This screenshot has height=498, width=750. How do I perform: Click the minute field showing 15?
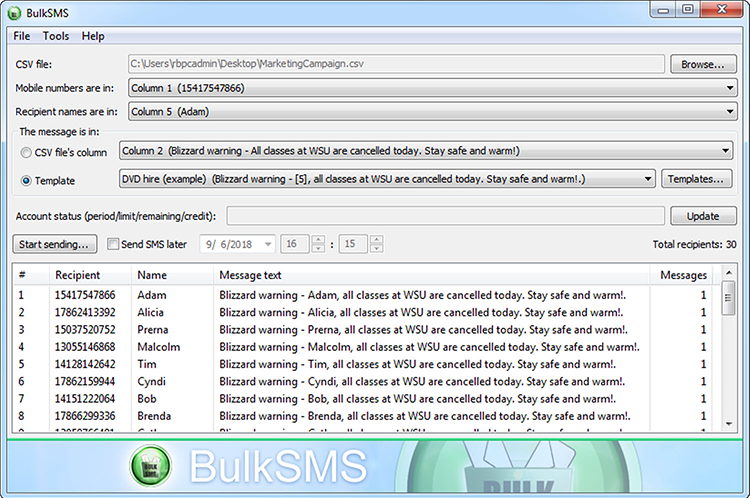(x=353, y=244)
